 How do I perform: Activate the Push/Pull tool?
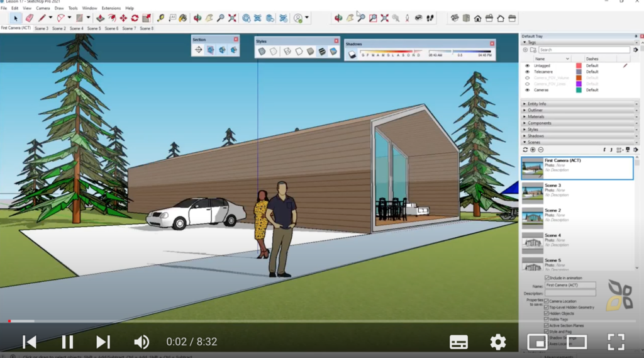100,18
